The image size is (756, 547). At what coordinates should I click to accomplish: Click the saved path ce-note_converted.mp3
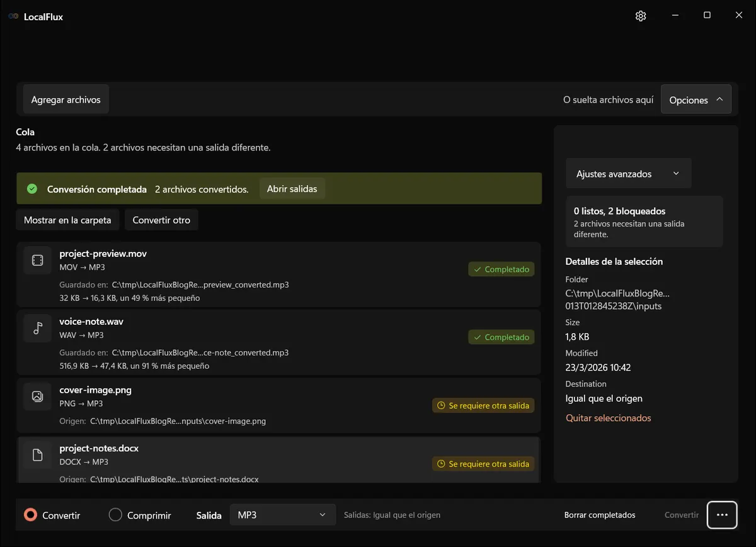tap(200, 352)
